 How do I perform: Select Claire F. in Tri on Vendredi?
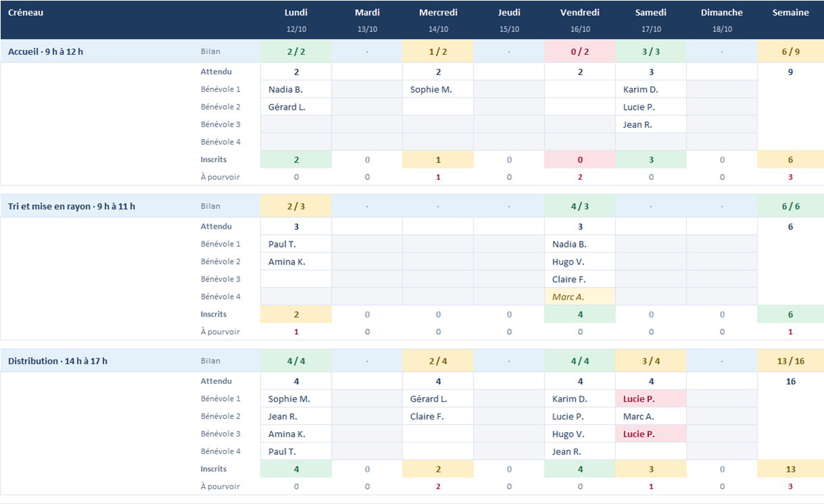coord(580,279)
